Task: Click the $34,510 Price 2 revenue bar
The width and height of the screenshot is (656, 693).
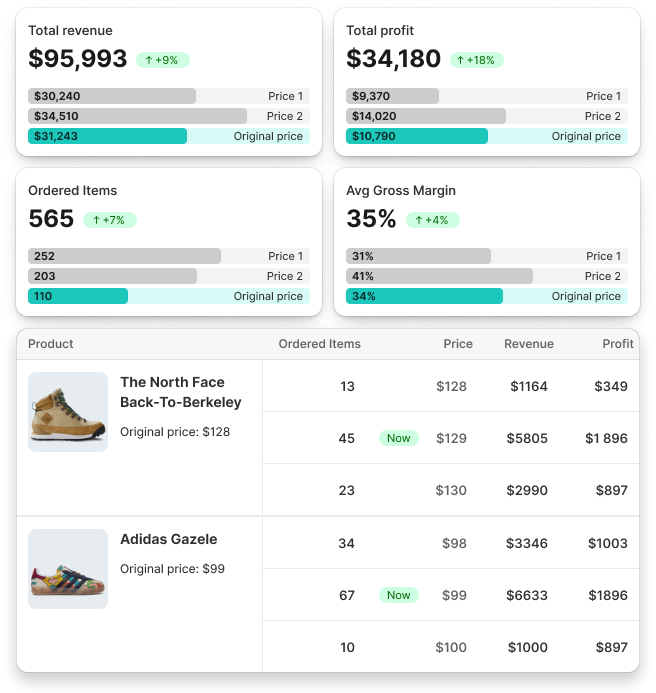Action: tap(169, 116)
